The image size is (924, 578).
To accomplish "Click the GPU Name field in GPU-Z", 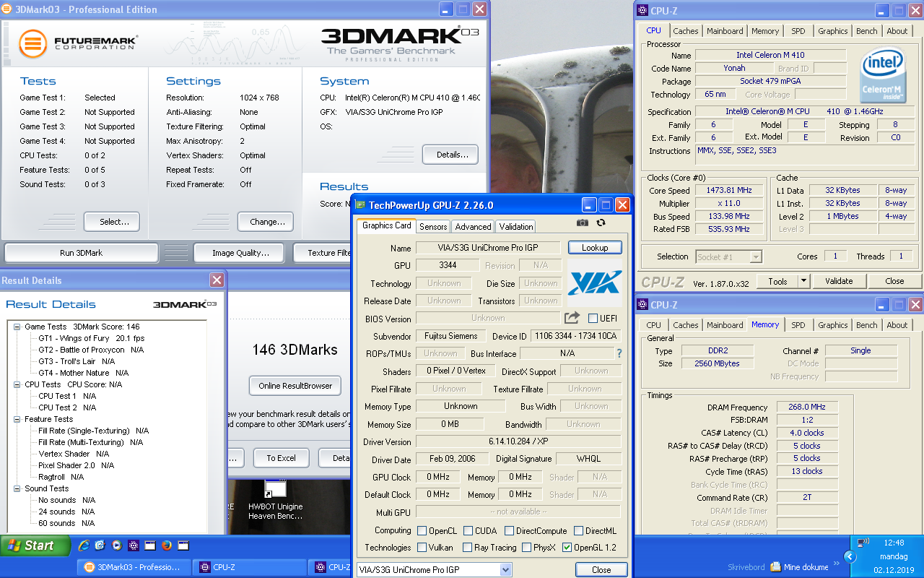I will 487,248.
